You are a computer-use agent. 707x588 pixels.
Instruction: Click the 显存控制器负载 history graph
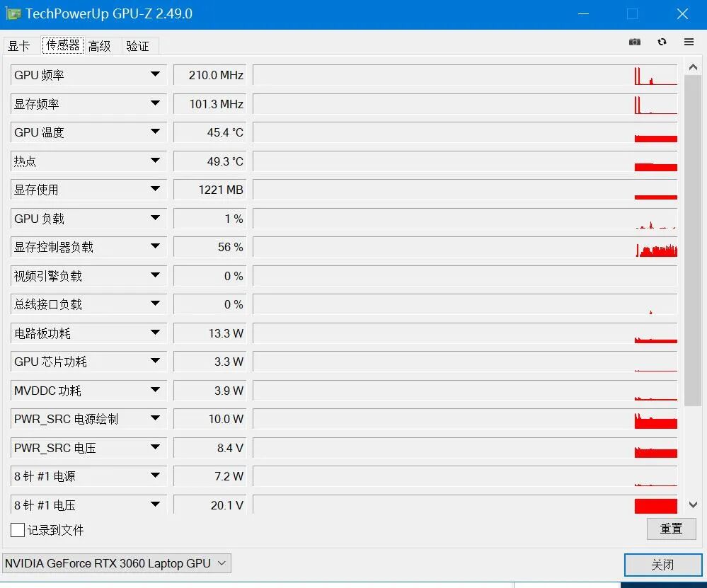click(x=465, y=247)
